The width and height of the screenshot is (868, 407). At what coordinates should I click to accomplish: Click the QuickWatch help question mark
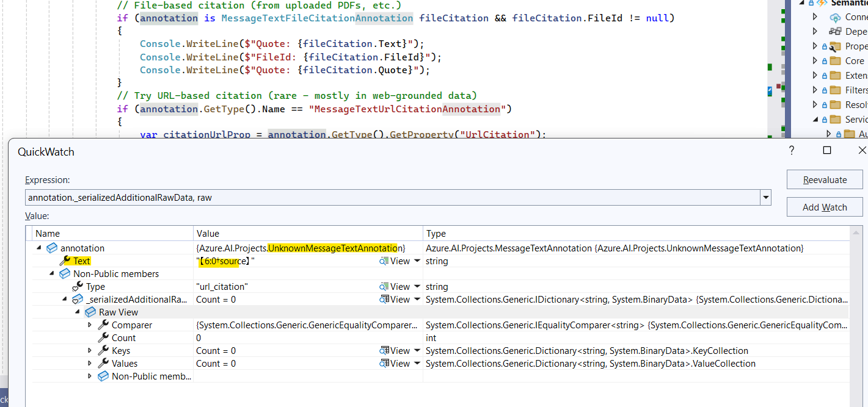tap(792, 150)
